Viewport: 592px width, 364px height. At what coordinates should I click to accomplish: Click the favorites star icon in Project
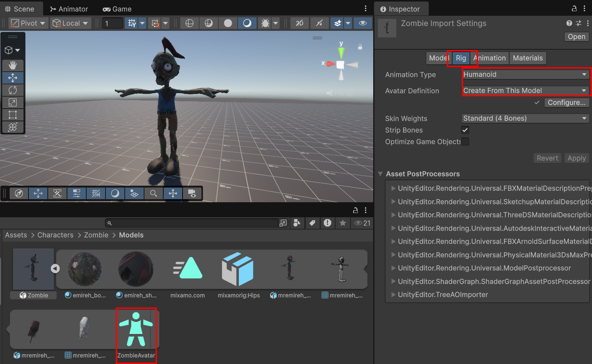click(x=342, y=223)
